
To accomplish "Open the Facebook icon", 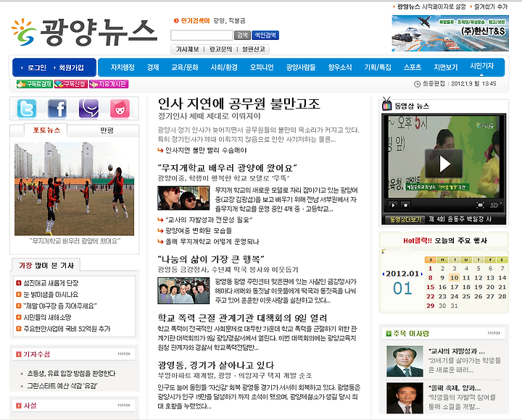I will click(57, 109).
